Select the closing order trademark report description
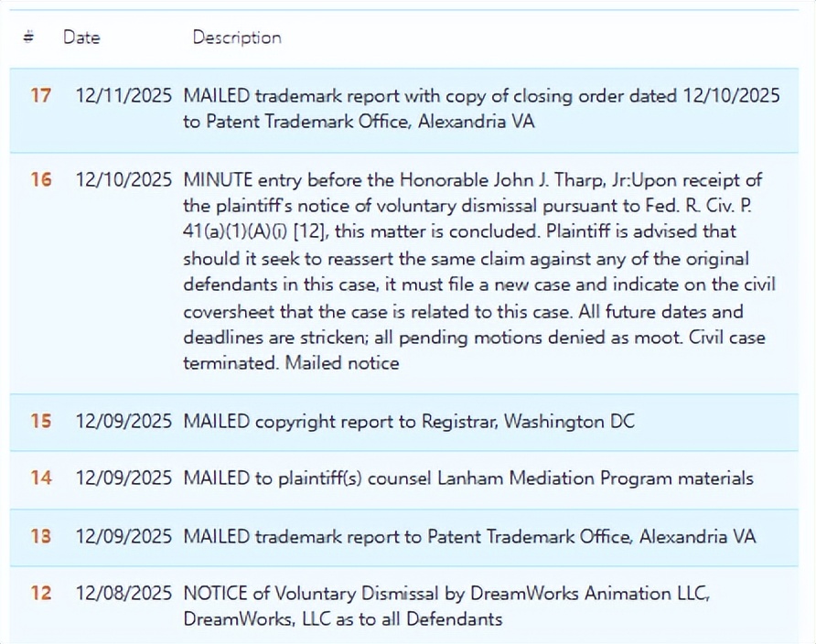Screen dimensions: 816x644 [x=480, y=108]
